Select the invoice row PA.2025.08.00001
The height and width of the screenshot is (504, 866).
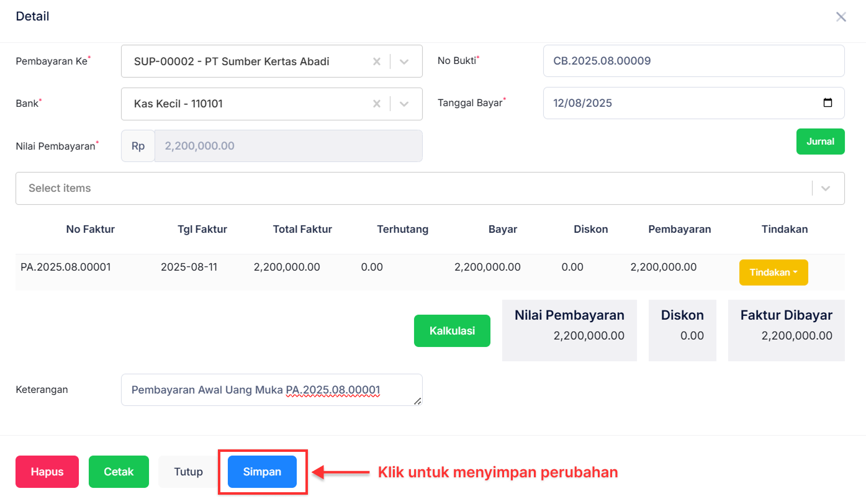90,266
